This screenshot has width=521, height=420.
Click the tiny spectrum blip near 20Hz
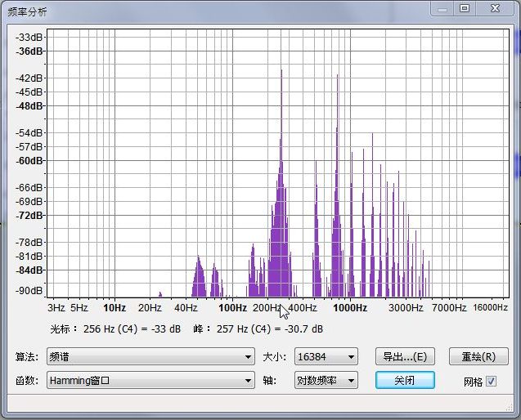pos(160,294)
